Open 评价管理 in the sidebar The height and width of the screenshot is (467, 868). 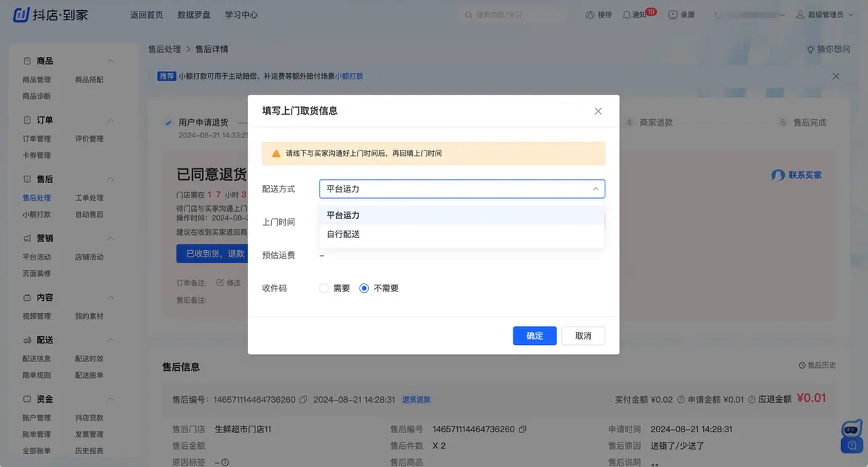[89, 139]
